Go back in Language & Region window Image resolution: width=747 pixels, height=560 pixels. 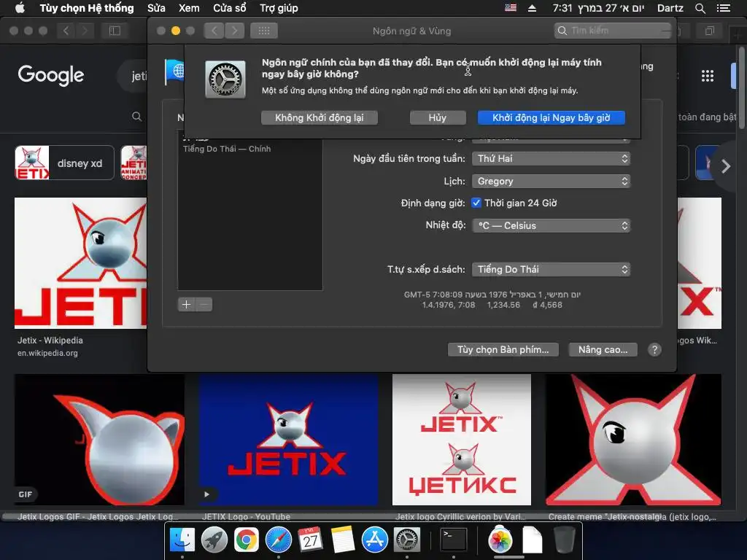pos(214,31)
